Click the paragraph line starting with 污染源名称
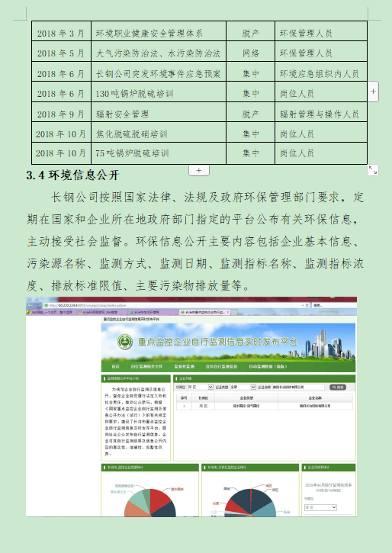 pos(195,263)
